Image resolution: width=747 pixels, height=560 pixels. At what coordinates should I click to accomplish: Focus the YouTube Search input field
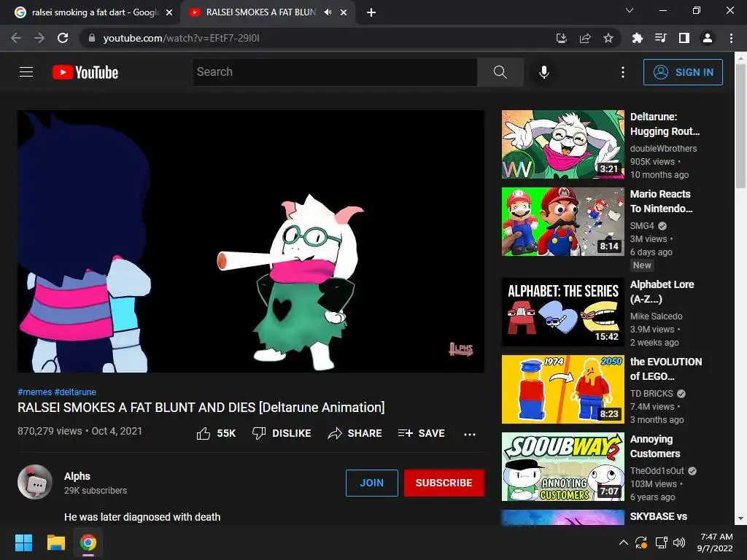pos(334,72)
